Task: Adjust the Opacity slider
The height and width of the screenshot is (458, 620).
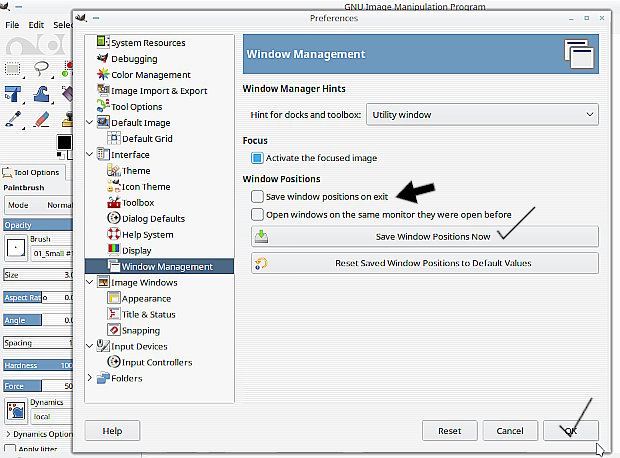Action: coord(38,225)
